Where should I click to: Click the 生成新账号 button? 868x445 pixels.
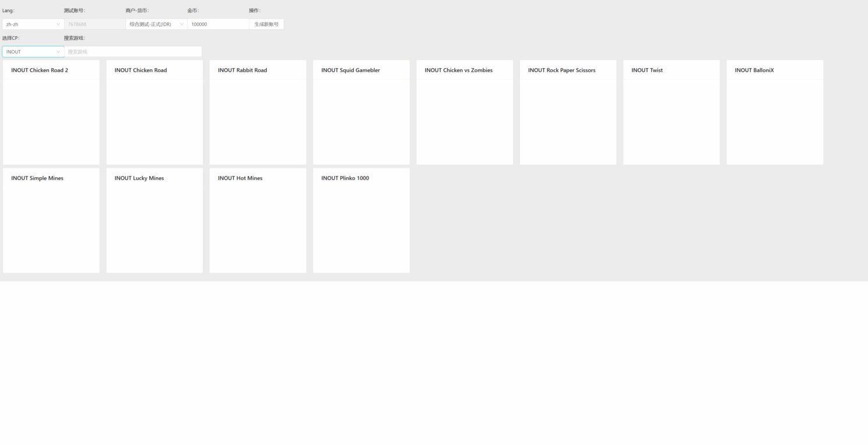coord(266,24)
